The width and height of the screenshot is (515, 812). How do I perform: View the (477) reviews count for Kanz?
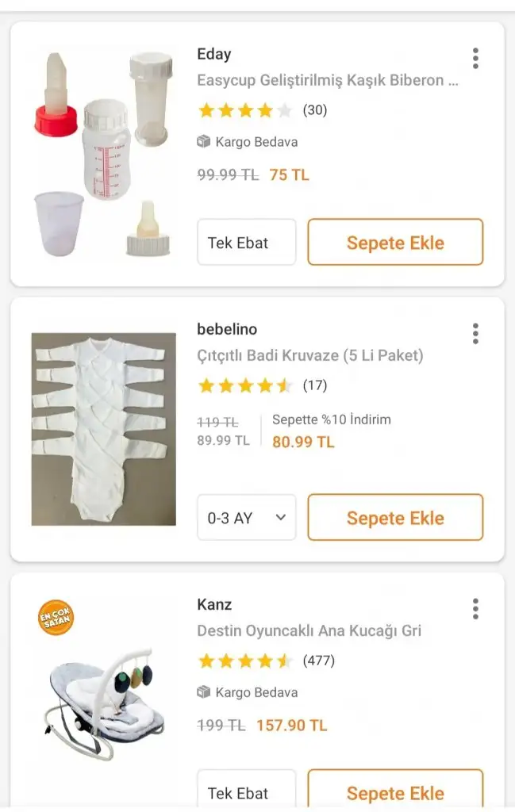coord(319,661)
